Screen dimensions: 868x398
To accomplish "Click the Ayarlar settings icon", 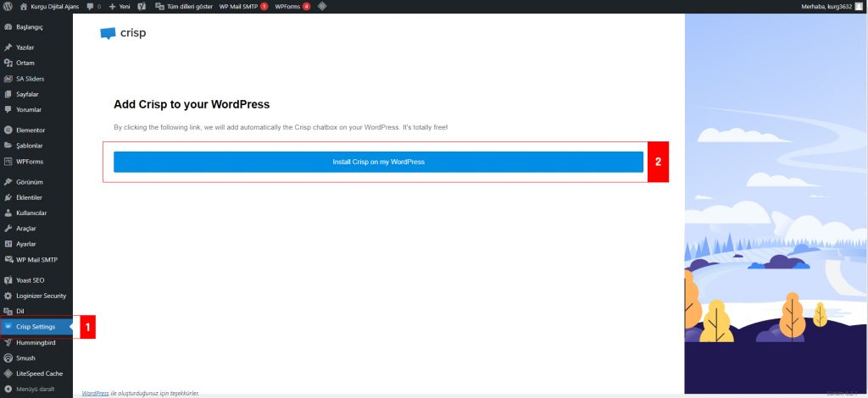I will tap(8, 244).
